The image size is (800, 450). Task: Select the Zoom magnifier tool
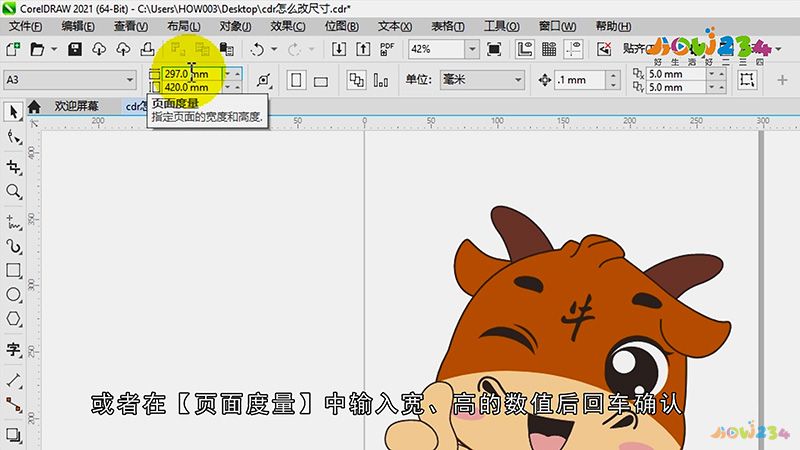coord(13,191)
